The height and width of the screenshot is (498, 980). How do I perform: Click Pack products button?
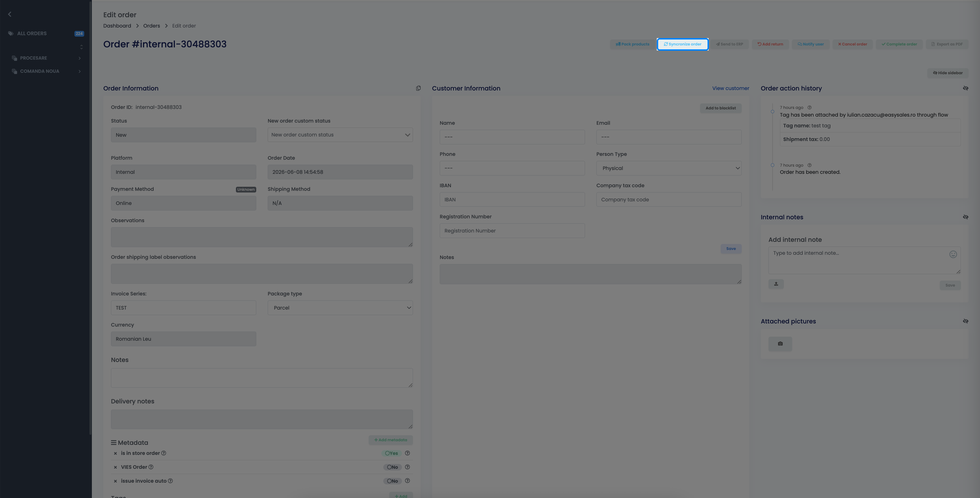tap(632, 44)
